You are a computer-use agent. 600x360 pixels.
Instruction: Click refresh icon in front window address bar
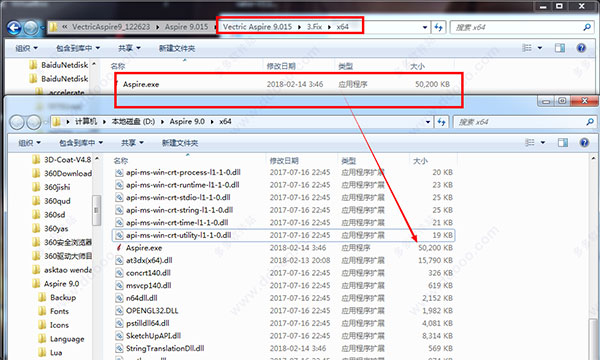pos(442,122)
